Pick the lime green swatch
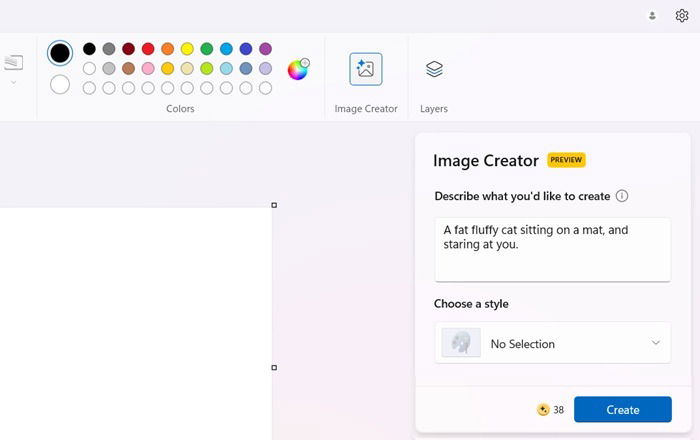This screenshot has height=440, width=700. pos(207,68)
